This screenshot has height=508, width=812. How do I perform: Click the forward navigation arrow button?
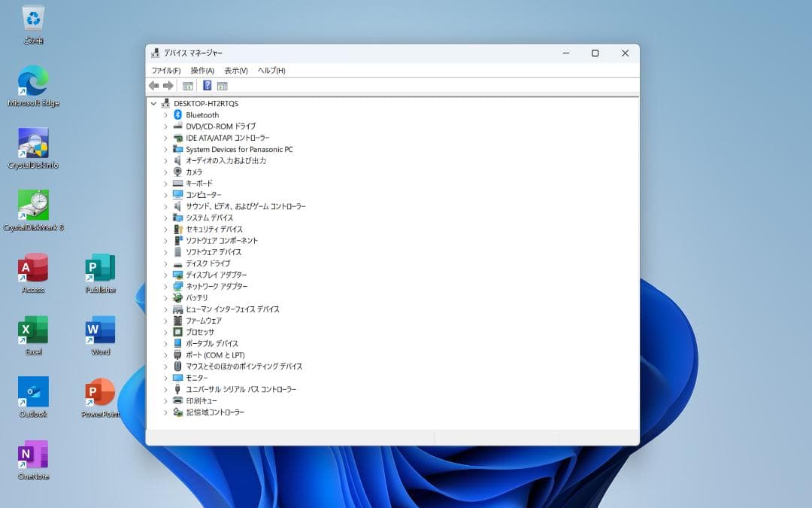tap(168, 85)
